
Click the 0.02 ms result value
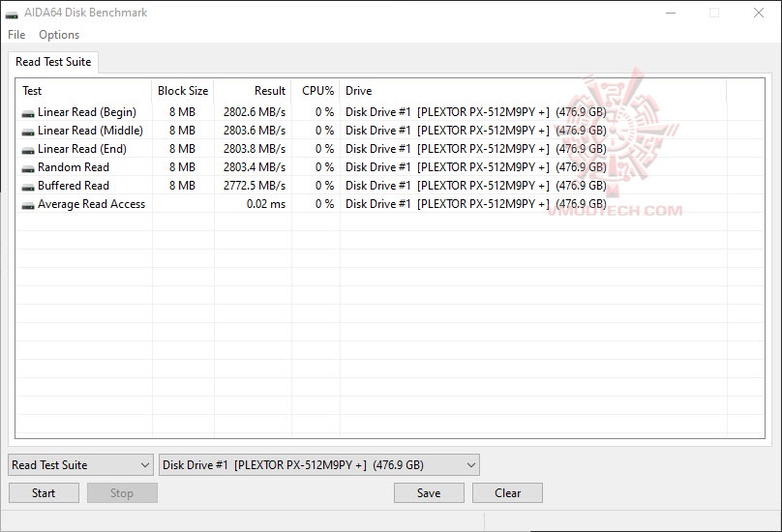[266, 204]
